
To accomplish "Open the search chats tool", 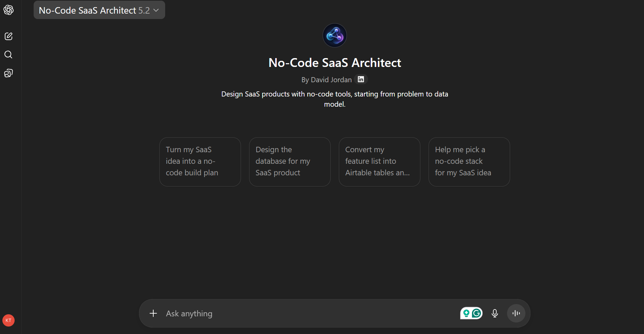I will coord(8,54).
